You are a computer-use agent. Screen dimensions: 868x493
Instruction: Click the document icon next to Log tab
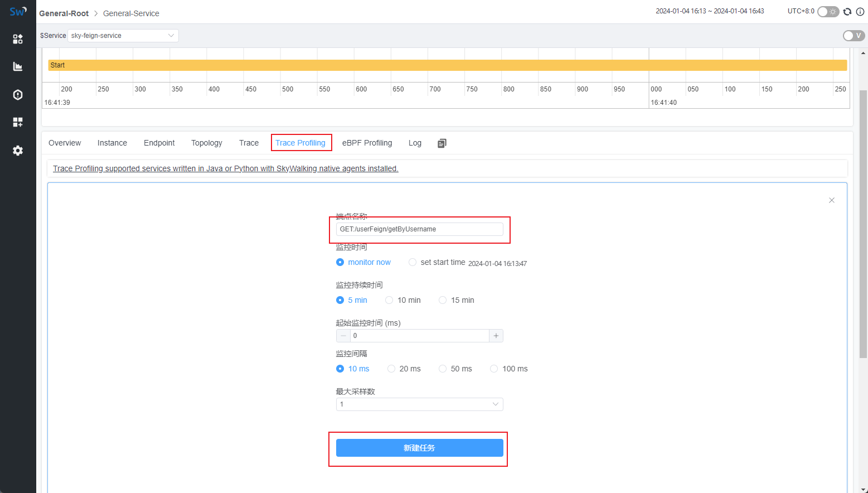(x=442, y=143)
